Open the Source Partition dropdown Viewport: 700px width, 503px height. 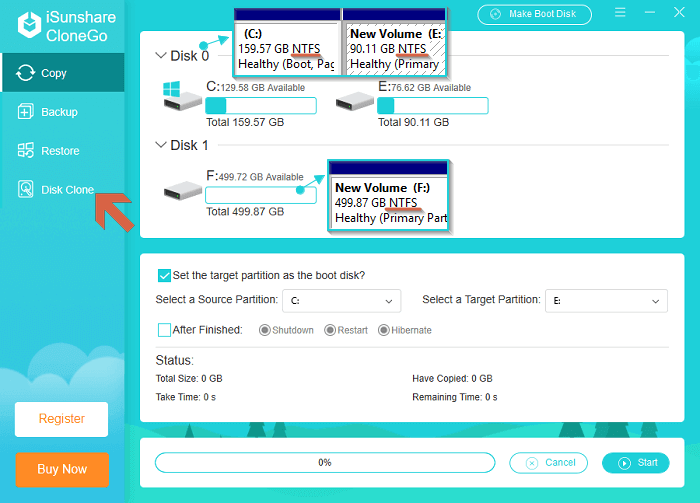tap(342, 301)
